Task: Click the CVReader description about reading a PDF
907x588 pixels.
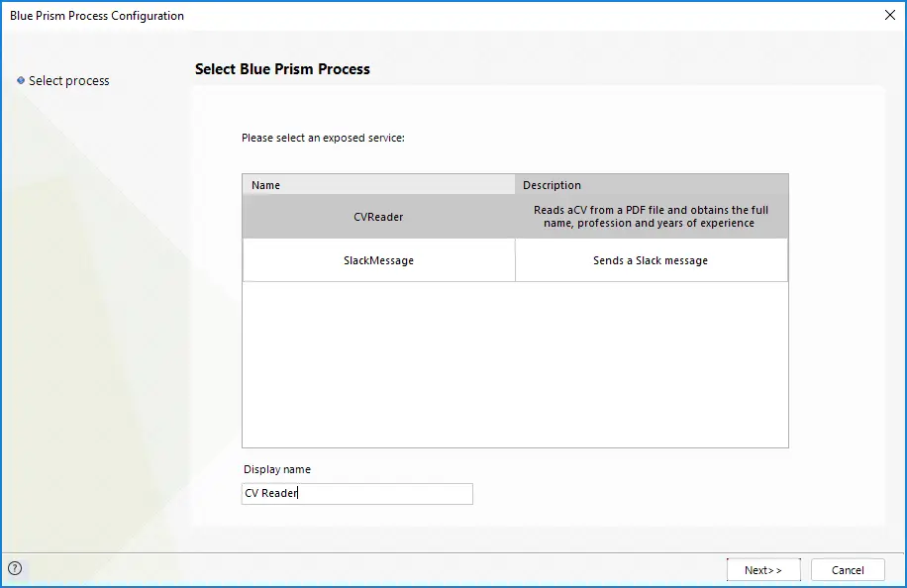Action: point(651,216)
